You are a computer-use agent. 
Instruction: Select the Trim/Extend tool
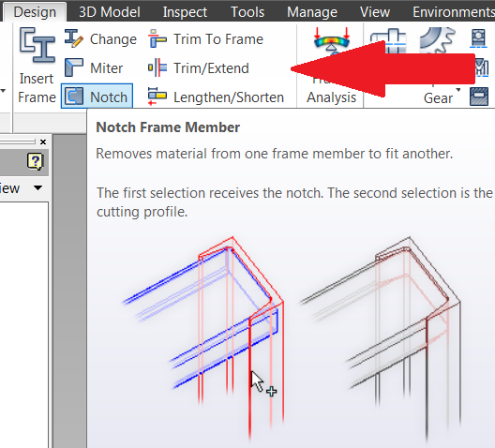[199, 67]
